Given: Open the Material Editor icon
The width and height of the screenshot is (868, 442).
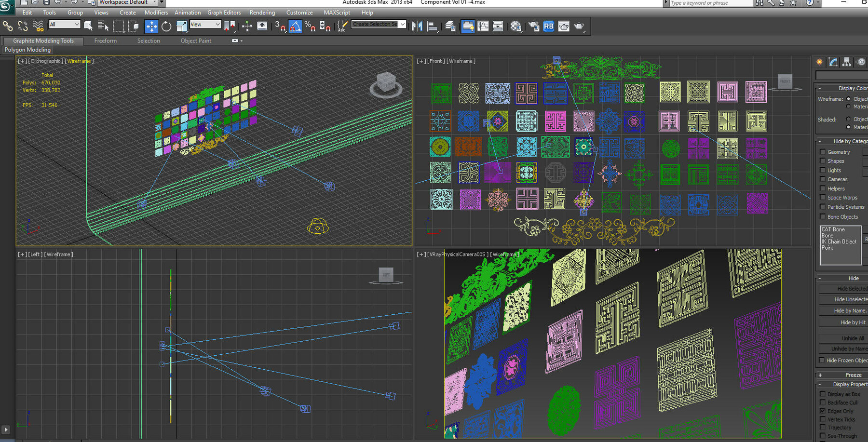Looking at the screenshot, I should (x=516, y=26).
